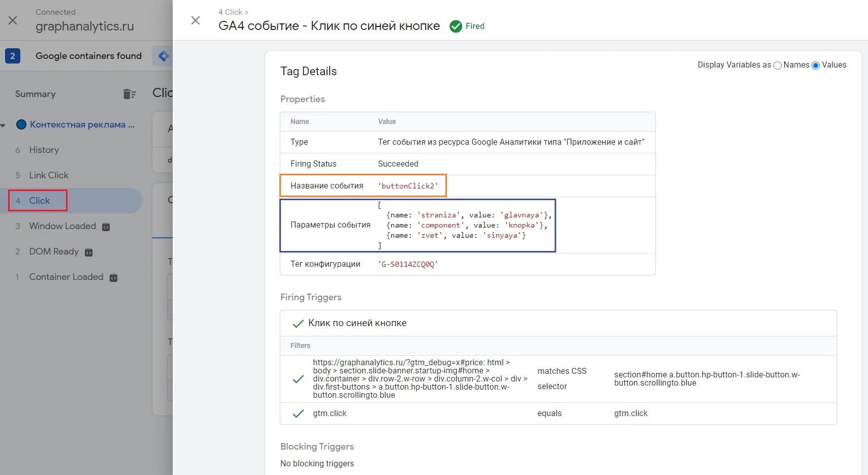Select the Names display option
Viewport: 868px width, 475px height.
[778, 66]
